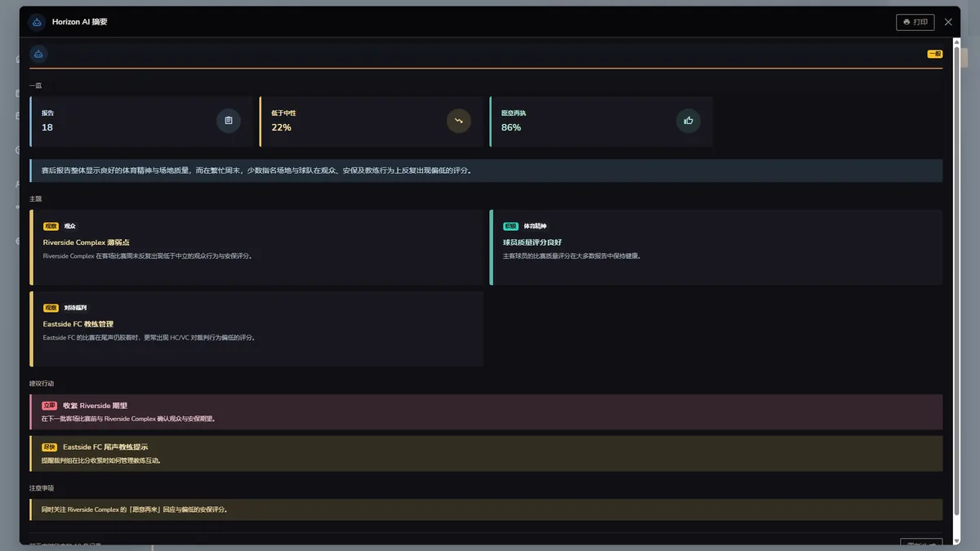The height and width of the screenshot is (551, 980).
Task: Click the 积极 tag beside 体育精神
Action: click(x=510, y=226)
